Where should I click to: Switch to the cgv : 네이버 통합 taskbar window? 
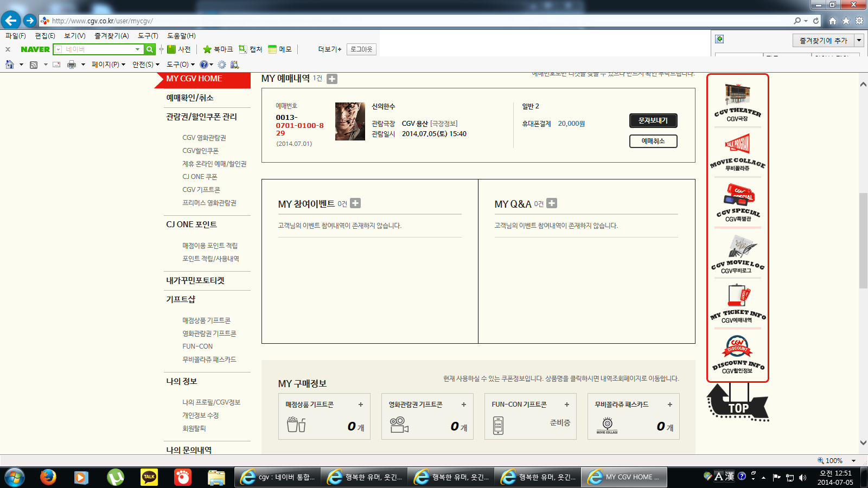click(277, 477)
